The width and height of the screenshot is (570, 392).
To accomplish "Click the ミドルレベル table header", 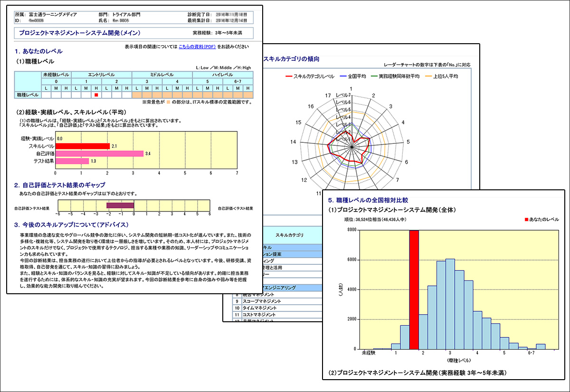I will 161,75.
